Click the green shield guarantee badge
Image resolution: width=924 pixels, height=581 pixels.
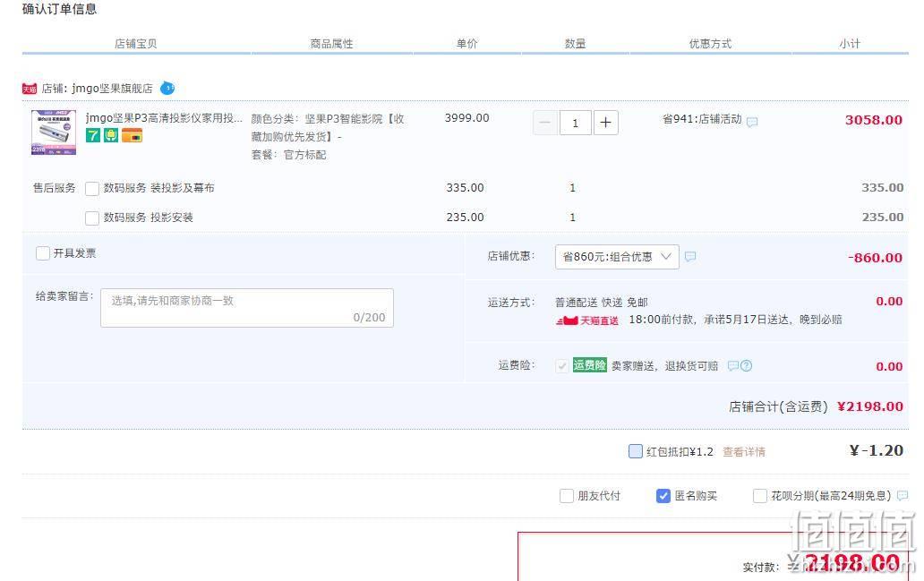111,135
